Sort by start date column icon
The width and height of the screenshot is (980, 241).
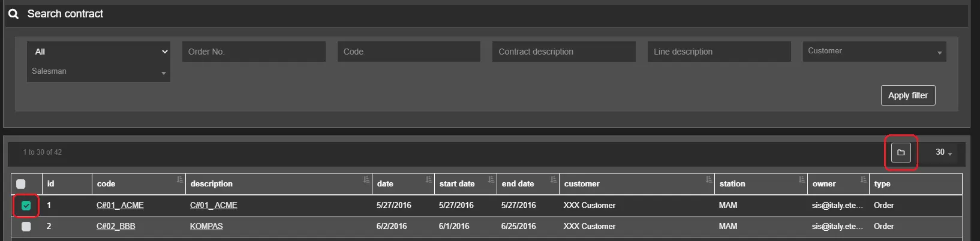pyautogui.click(x=491, y=180)
